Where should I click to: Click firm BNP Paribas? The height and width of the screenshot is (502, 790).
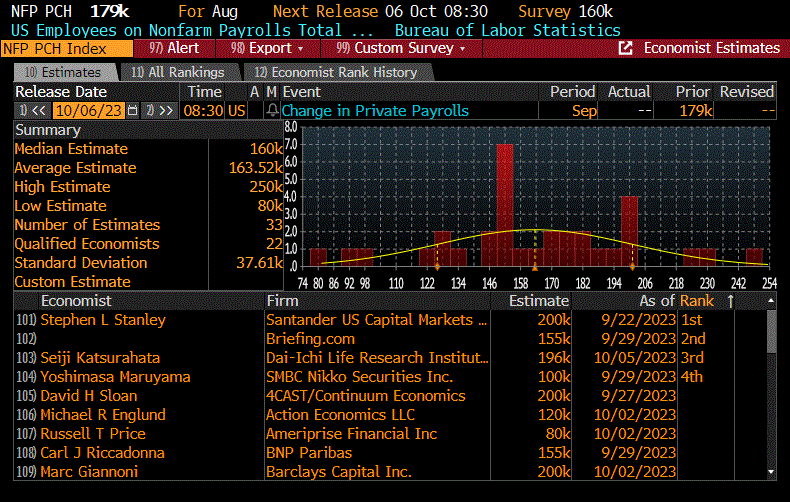point(309,453)
